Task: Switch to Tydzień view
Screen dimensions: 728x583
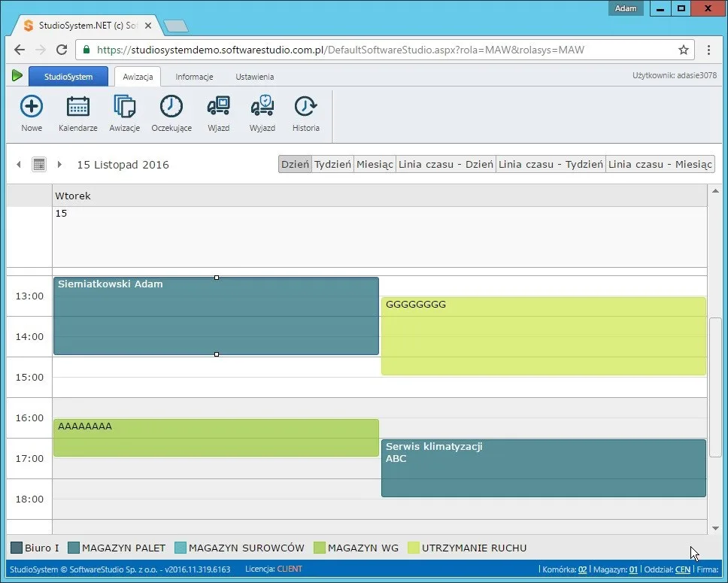Action: [332, 165]
